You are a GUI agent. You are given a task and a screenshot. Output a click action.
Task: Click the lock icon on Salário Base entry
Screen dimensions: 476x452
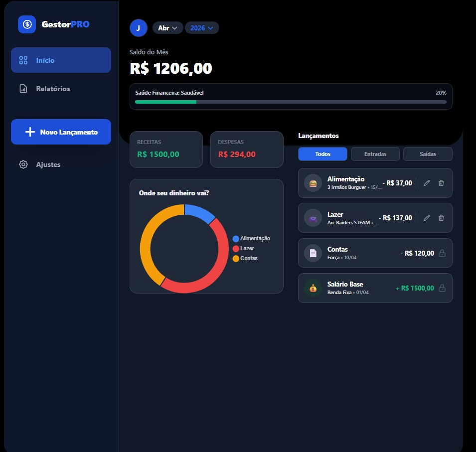(x=442, y=288)
